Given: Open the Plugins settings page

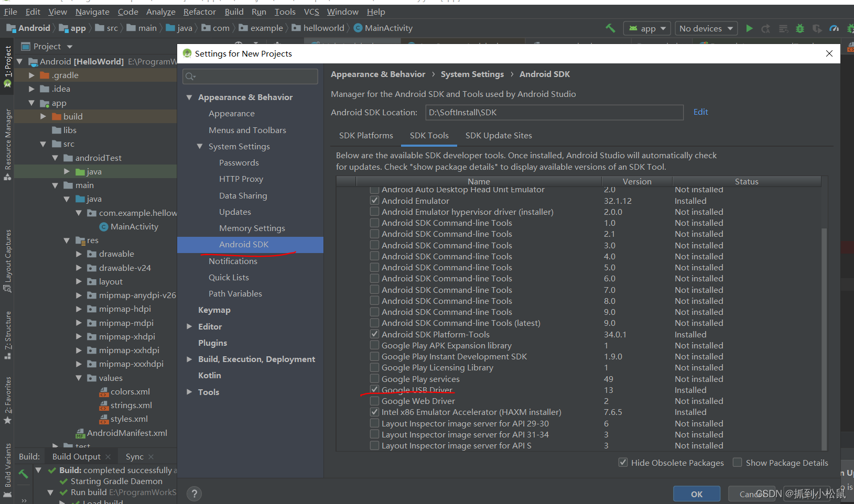Looking at the screenshot, I should (x=212, y=343).
